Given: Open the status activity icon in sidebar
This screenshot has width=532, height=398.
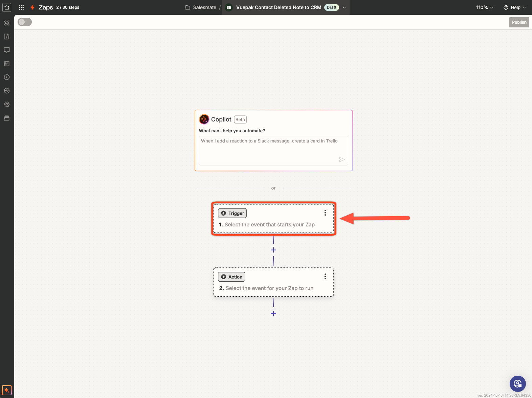Looking at the screenshot, I should [7, 91].
